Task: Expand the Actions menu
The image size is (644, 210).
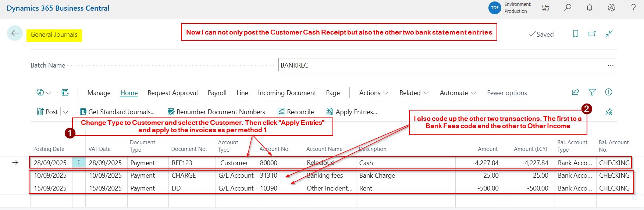Action: tap(374, 93)
